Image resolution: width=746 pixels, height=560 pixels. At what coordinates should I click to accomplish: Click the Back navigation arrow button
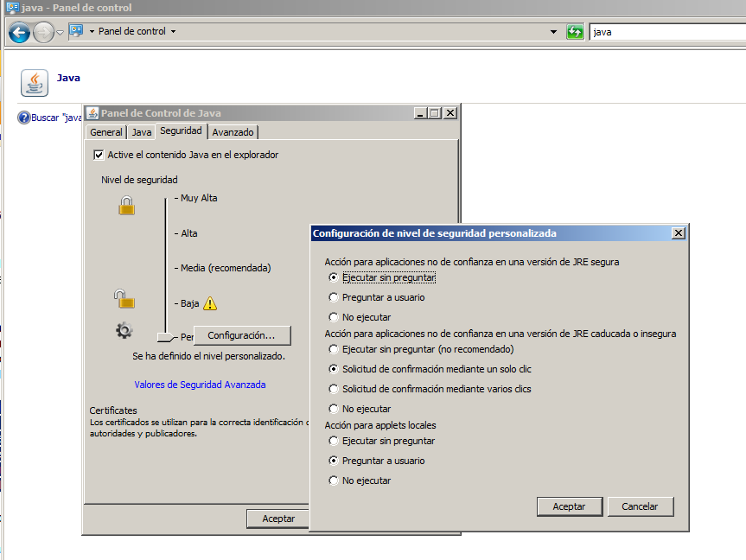[19, 33]
